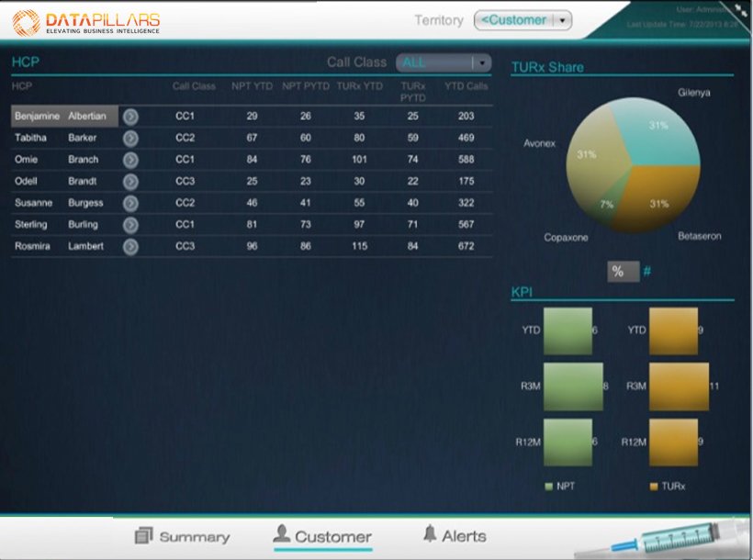Click the Copaxone chart label
The image size is (753, 560).
pyautogui.click(x=566, y=238)
